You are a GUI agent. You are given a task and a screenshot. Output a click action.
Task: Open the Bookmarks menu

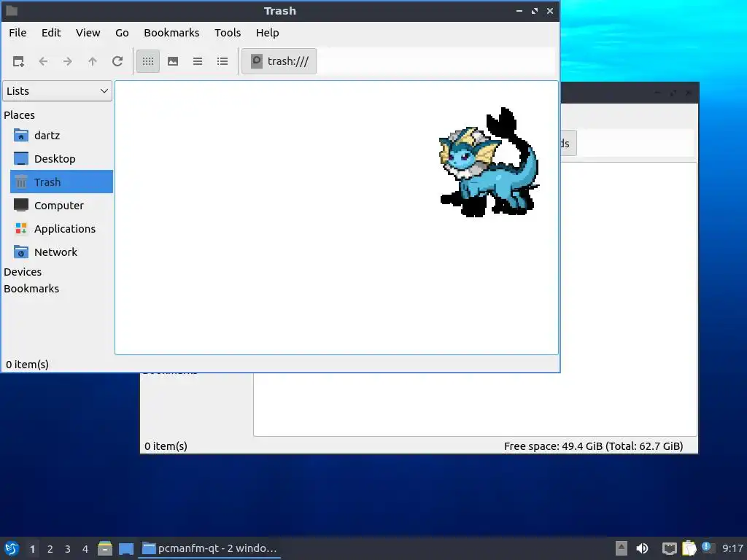click(x=171, y=33)
